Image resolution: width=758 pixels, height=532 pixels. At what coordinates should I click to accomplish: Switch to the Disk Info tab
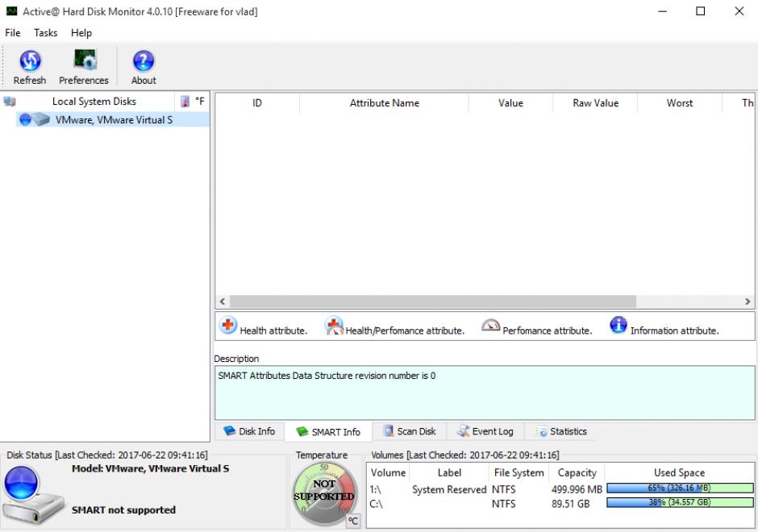[249, 431]
